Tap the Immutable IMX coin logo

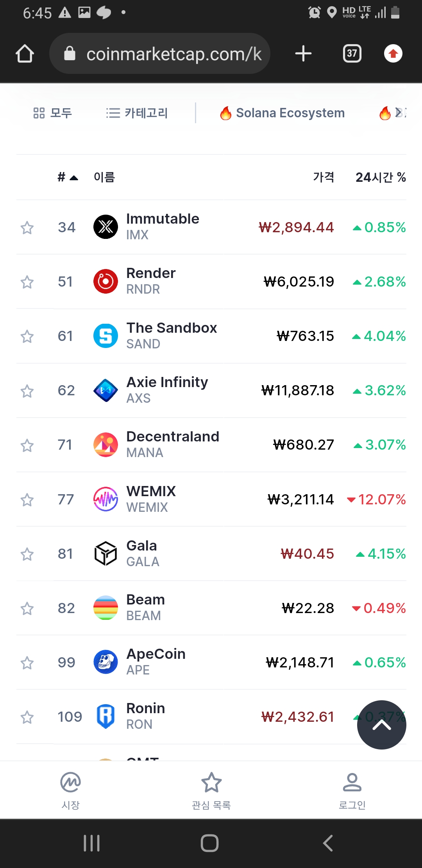point(105,227)
